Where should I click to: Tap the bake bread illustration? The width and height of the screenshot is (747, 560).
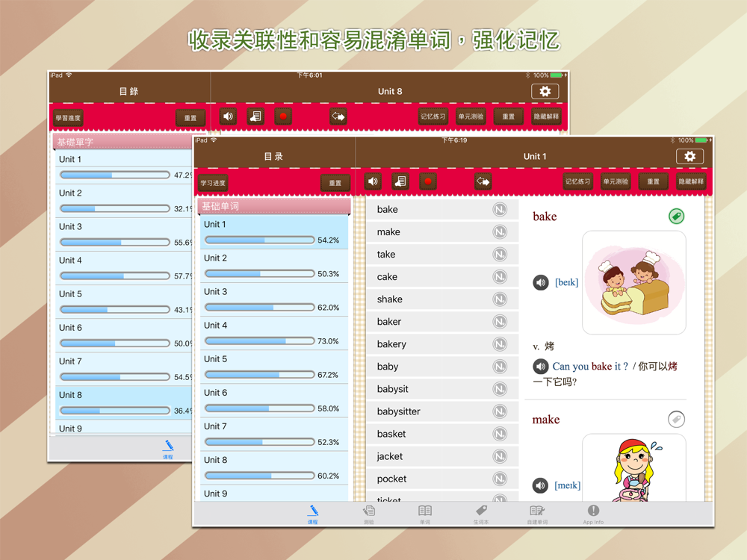(x=633, y=282)
